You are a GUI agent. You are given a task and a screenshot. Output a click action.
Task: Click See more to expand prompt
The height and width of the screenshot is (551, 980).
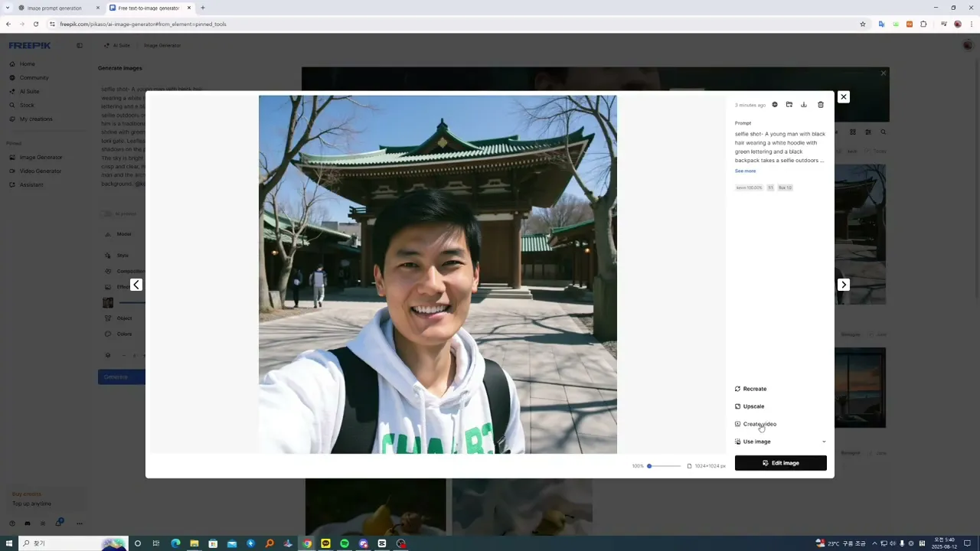pos(745,171)
